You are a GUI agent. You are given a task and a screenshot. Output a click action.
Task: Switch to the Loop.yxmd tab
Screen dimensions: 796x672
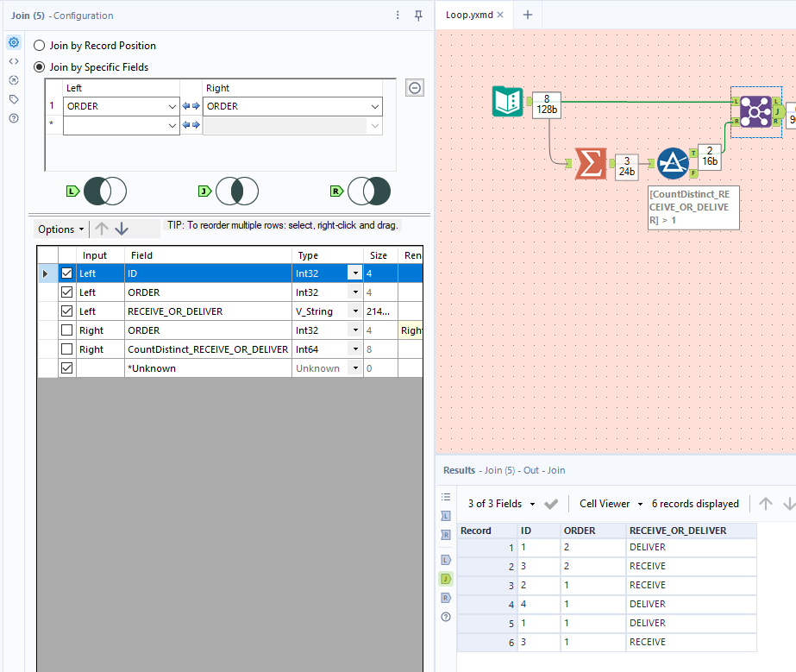pyautogui.click(x=469, y=15)
